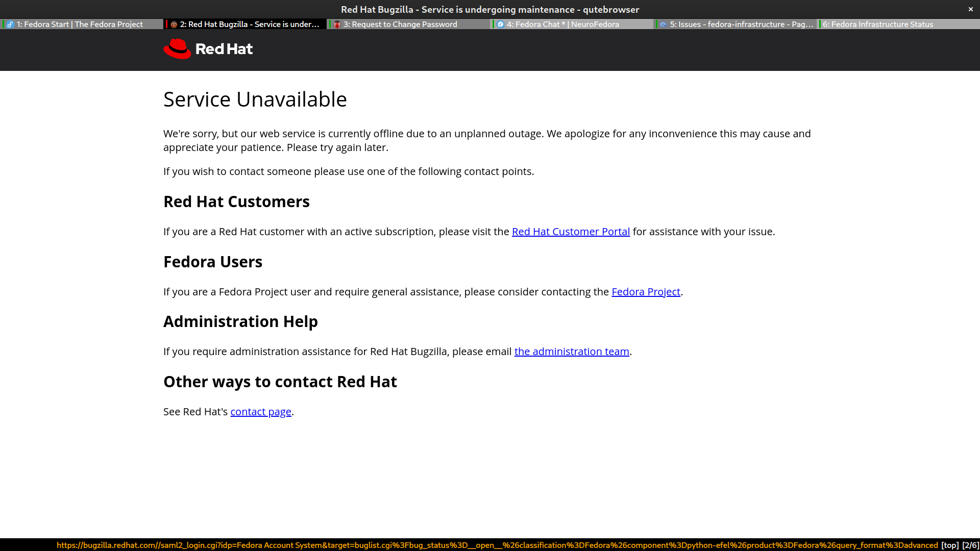Viewport: 980px width, 551px height.
Task: Click the Red Hat Customers heading
Action: click(x=236, y=202)
